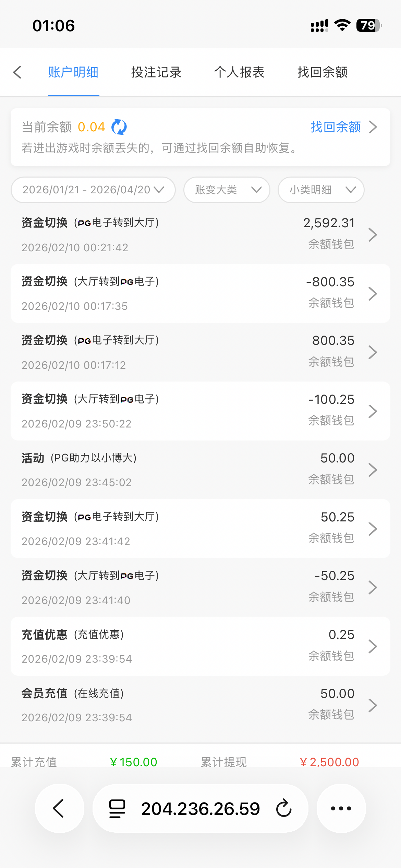The height and width of the screenshot is (868, 401).
Task: Tap address bar showing 204.236.26.59
Action: pos(200,808)
